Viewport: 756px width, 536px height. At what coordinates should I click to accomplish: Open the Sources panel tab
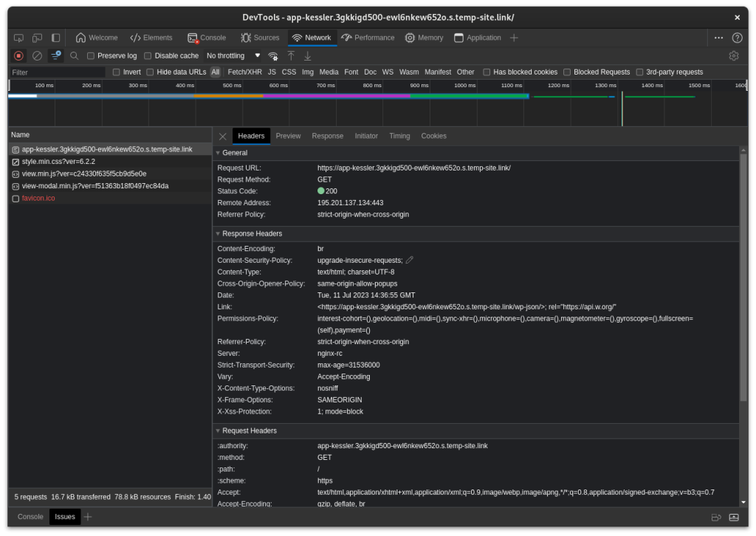(260, 38)
